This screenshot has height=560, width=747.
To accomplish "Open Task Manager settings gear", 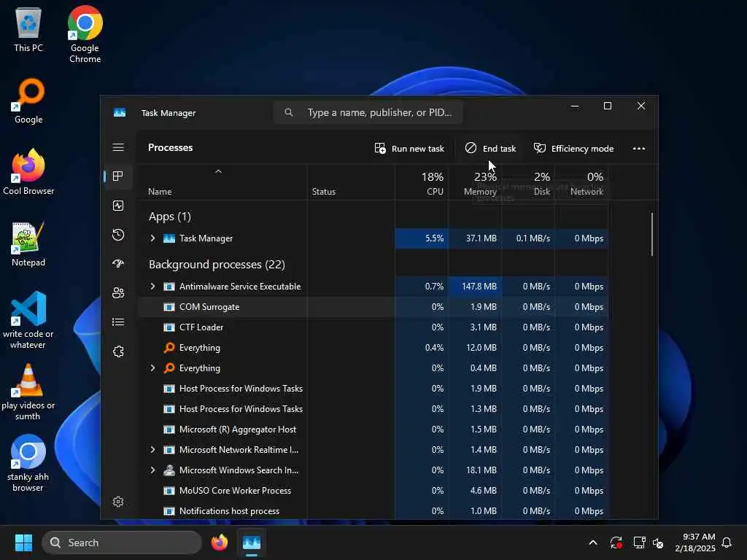I will tap(118, 502).
